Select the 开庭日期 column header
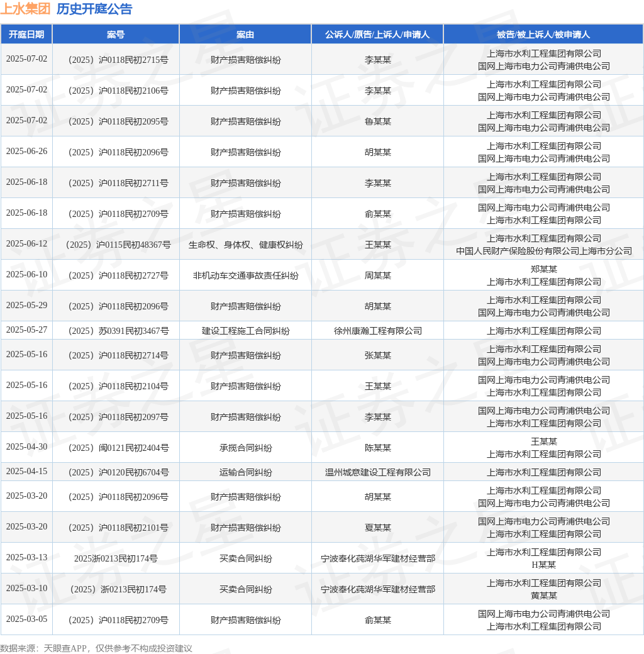This screenshot has width=644, height=654. [x=26, y=34]
